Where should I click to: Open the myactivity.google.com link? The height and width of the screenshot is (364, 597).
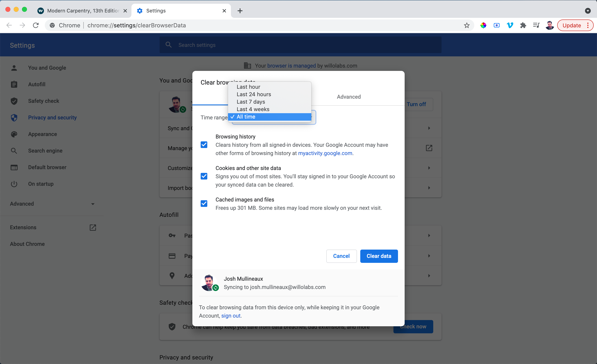[325, 153]
